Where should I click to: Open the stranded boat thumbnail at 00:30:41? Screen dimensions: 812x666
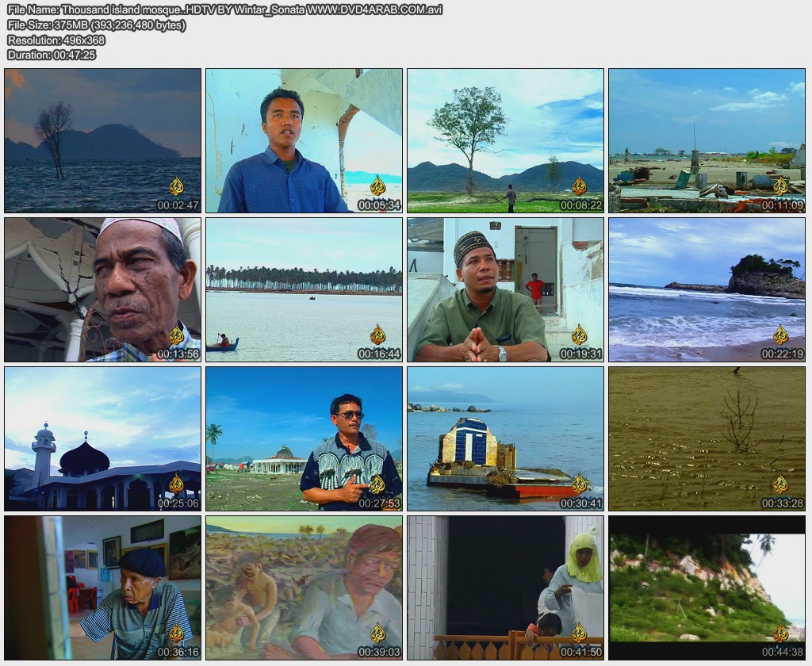click(505, 438)
